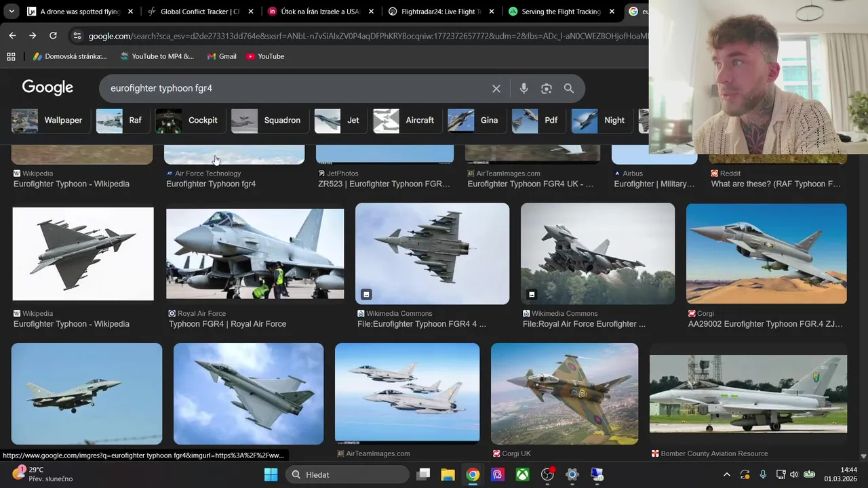868x488 pixels.
Task: Click the Google logo
Action: tap(47, 88)
